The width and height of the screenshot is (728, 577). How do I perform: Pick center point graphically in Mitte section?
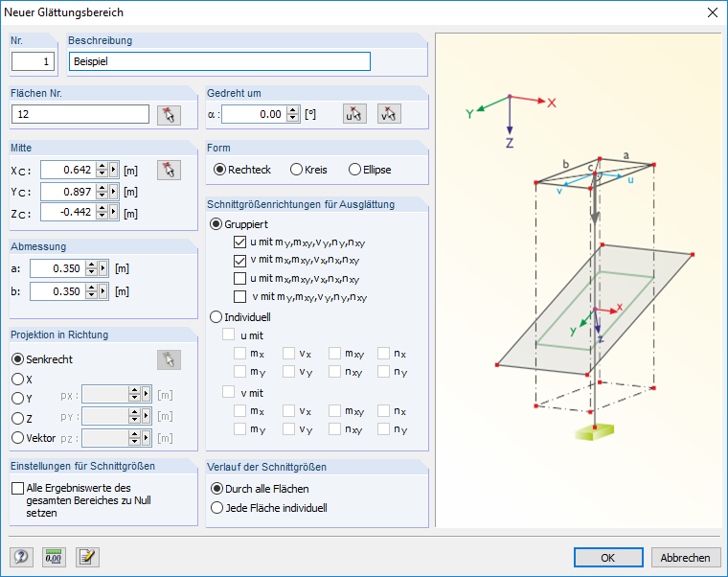tap(169, 170)
